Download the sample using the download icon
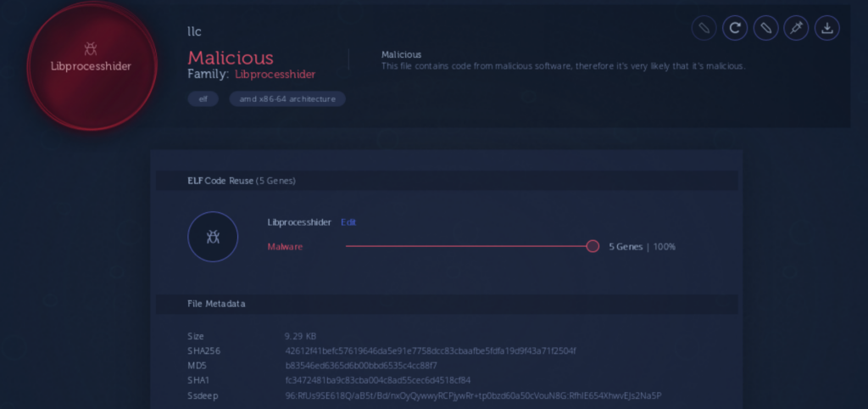 pos(827,28)
